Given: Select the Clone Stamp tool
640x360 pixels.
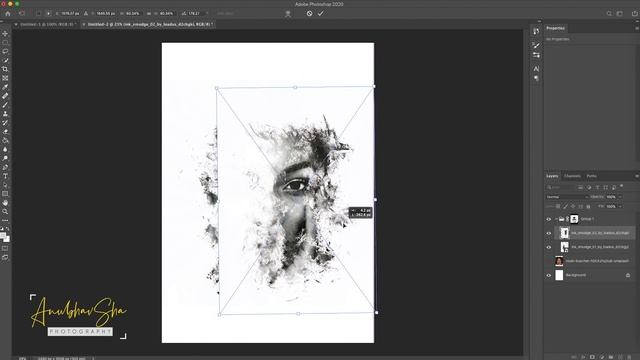Looking at the screenshot, I should [5, 114].
